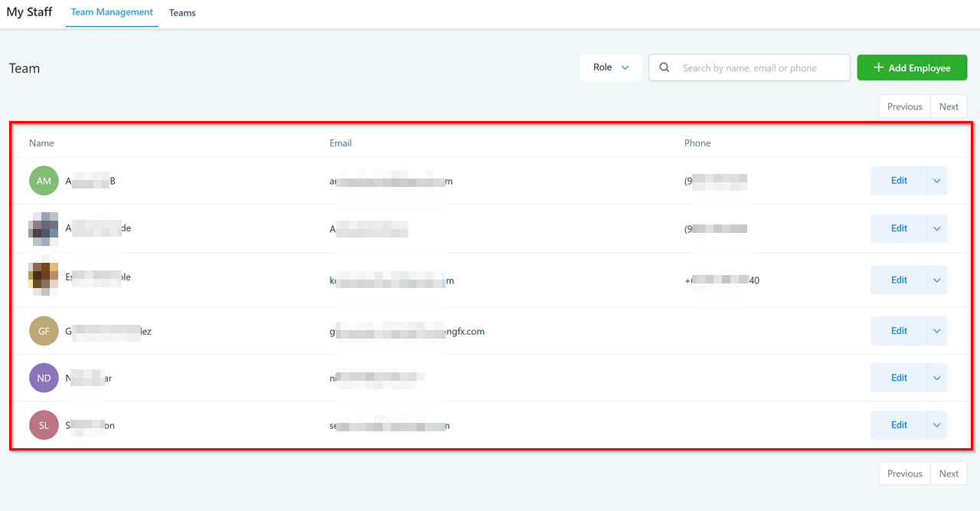This screenshot has height=511, width=980.
Task: Click the magnifier icon in search box
Action: point(665,67)
